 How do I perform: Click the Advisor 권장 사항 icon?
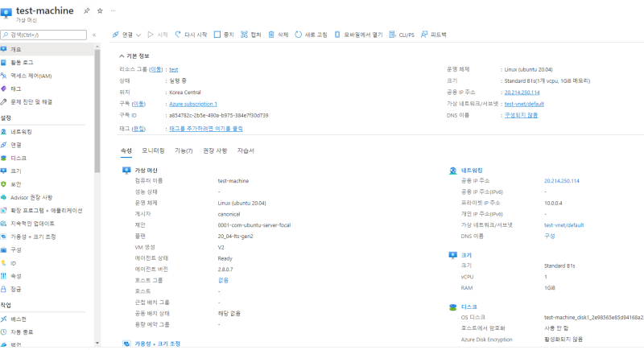4,197
